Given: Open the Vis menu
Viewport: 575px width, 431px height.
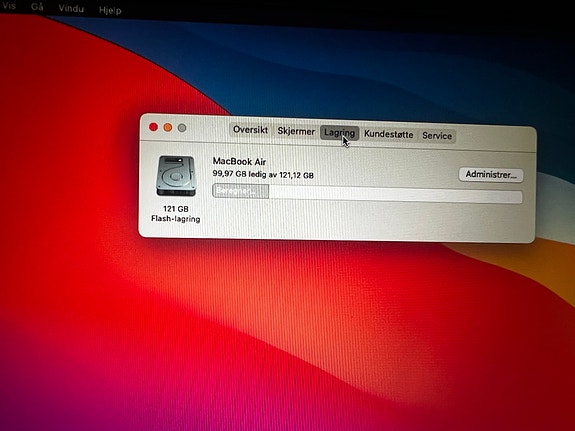Looking at the screenshot, I should [9, 6].
